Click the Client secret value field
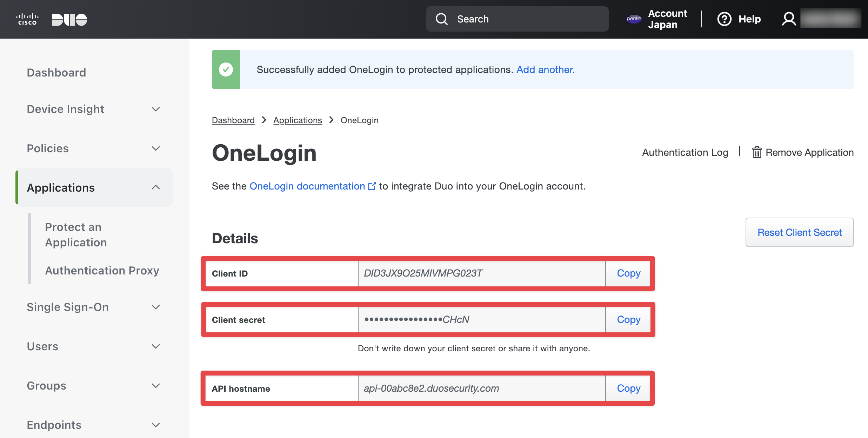This screenshot has height=438, width=868. point(482,320)
